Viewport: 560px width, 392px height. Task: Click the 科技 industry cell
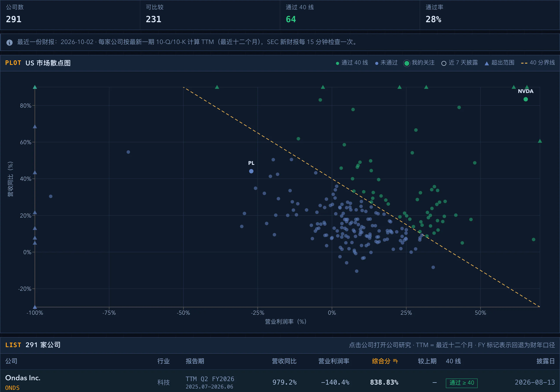(163, 382)
